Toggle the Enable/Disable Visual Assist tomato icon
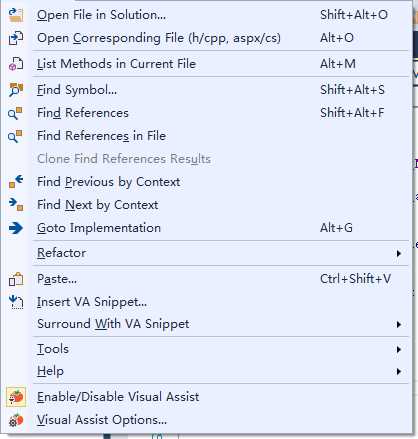Viewport: 418px width, 439px height. coord(16,397)
